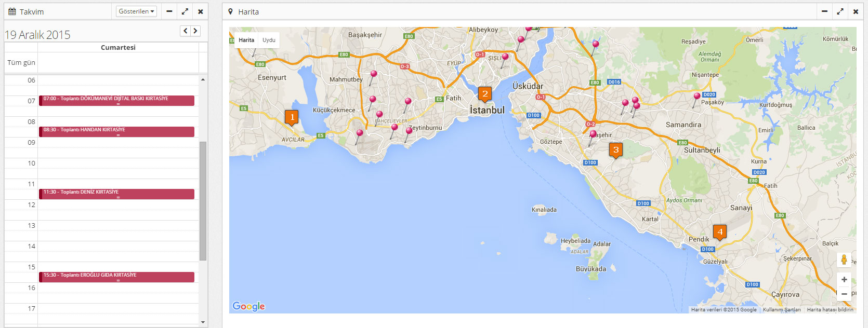This screenshot has width=868, height=328.
Task: Click the calendar scrollbar up arrow
Action: pos(203,79)
